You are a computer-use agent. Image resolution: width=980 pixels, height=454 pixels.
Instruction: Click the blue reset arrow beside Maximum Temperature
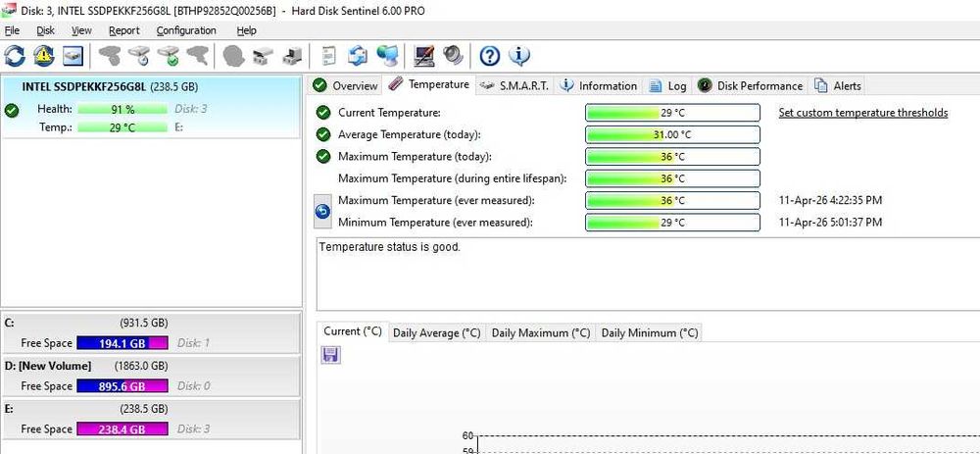[322, 212]
